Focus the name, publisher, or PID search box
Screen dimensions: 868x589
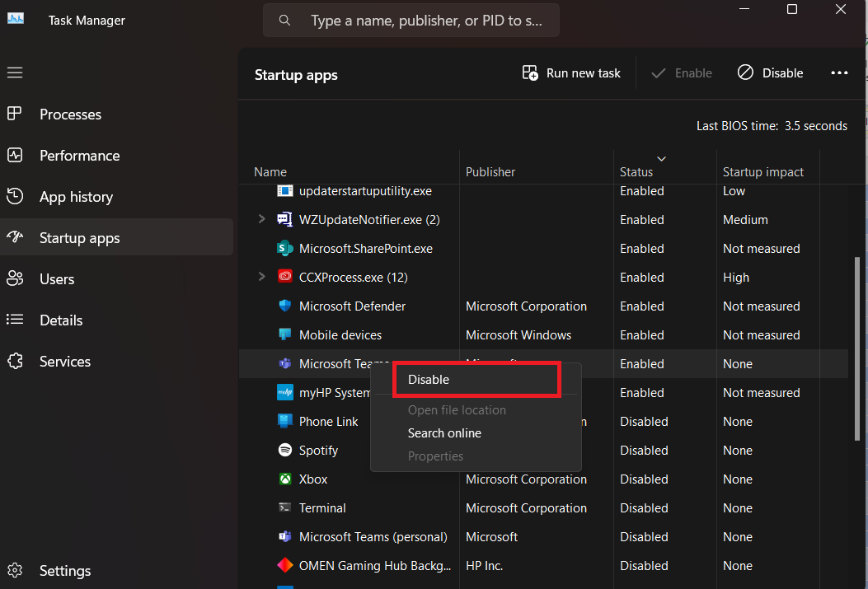(411, 21)
